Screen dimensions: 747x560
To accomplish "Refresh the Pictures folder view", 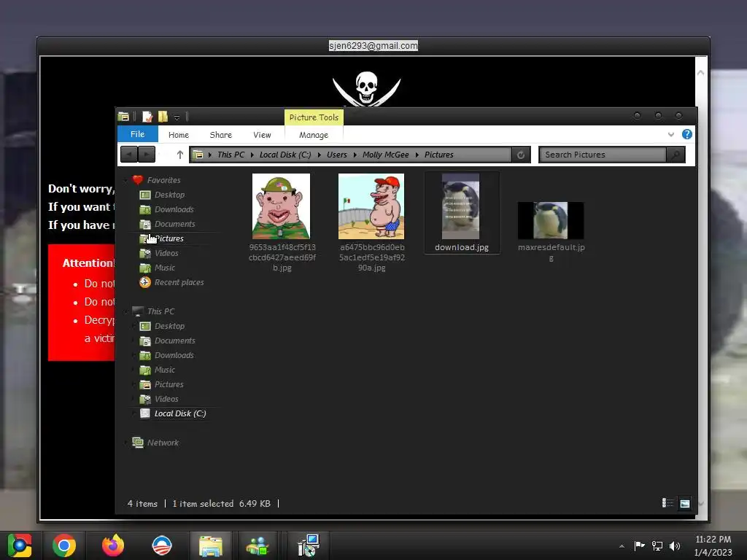I will click(x=521, y=155).
